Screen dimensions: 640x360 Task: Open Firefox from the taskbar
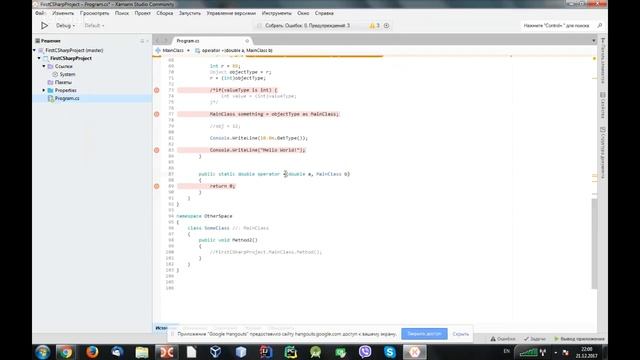click(92, 352)
